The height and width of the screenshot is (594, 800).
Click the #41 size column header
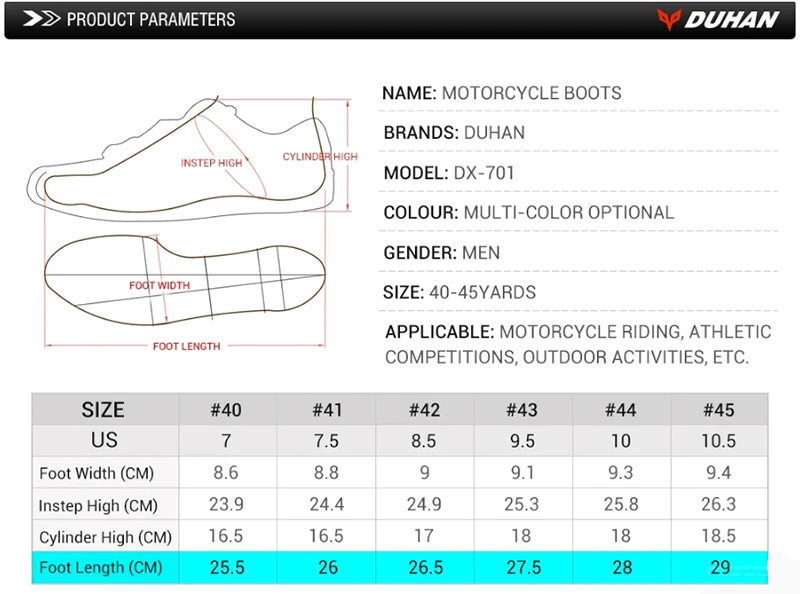coord(327,410)
